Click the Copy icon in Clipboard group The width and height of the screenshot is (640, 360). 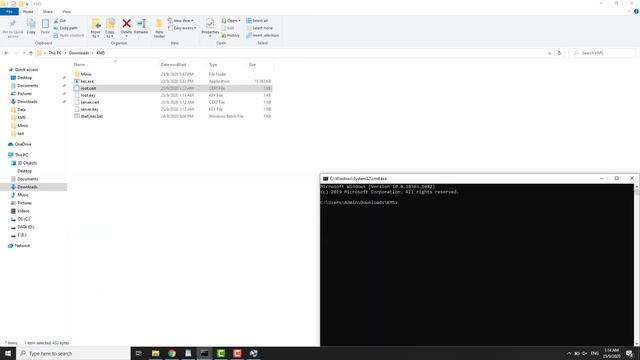31,27
